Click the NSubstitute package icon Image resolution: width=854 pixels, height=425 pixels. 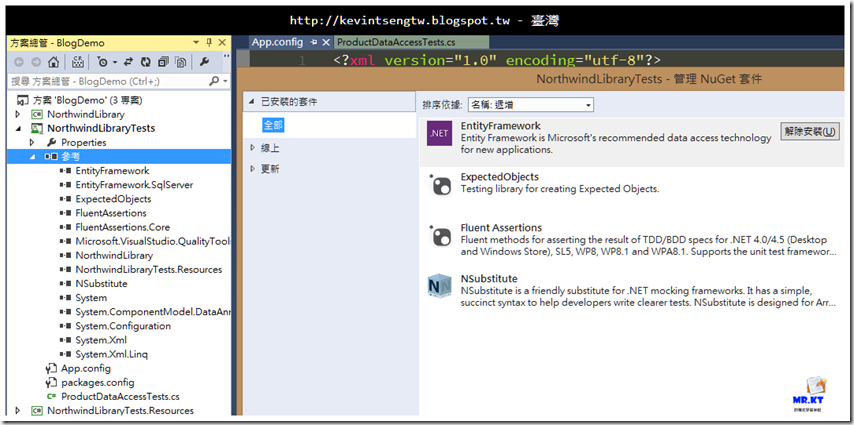click(440, 286)
